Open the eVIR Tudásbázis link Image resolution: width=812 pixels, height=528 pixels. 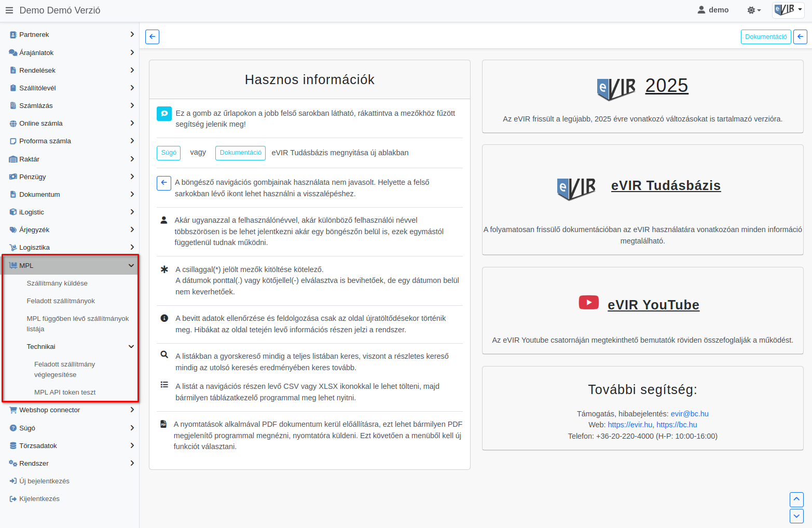coord(666,185)
